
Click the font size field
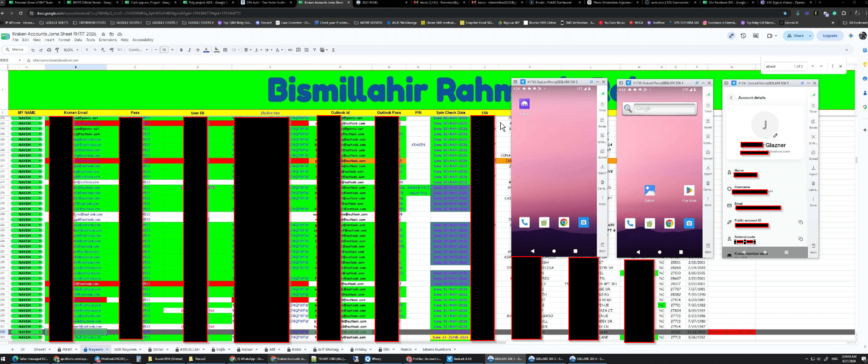(164, 50)
